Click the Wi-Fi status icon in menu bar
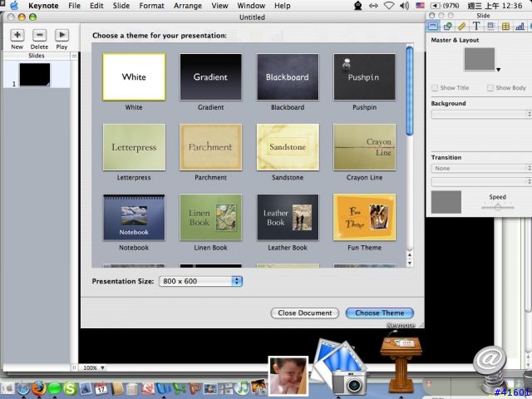 (389, 6)
